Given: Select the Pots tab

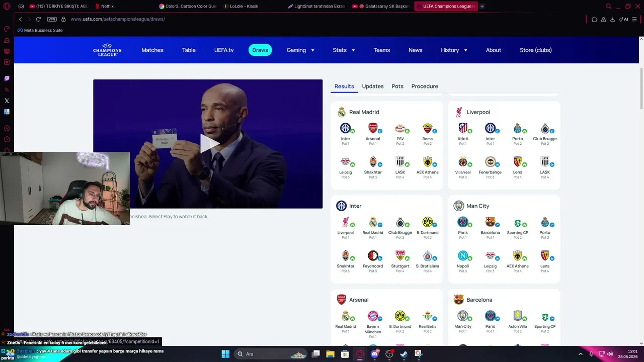Looking at the screenshot, I should 397,86.
